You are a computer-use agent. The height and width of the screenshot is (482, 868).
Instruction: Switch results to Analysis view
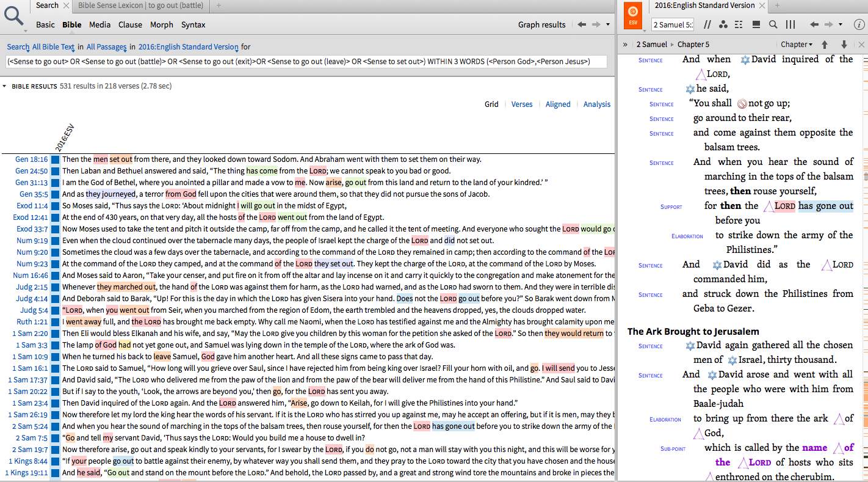tap(597, 104)
